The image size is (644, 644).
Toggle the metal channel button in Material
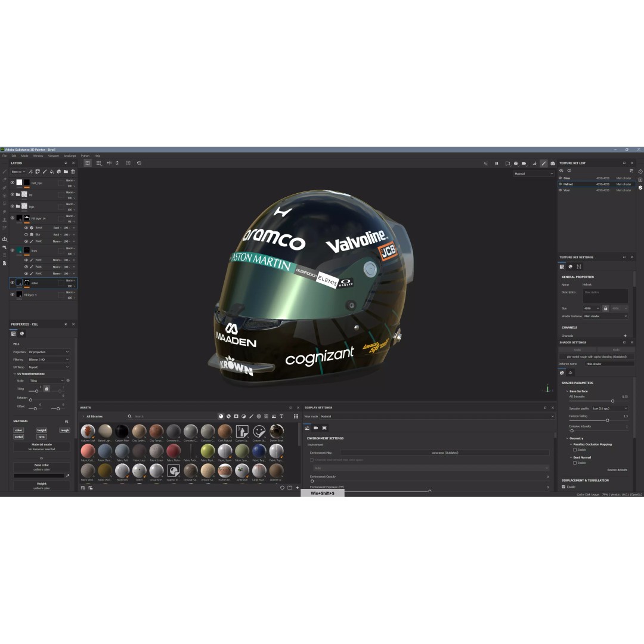(18, 437)
